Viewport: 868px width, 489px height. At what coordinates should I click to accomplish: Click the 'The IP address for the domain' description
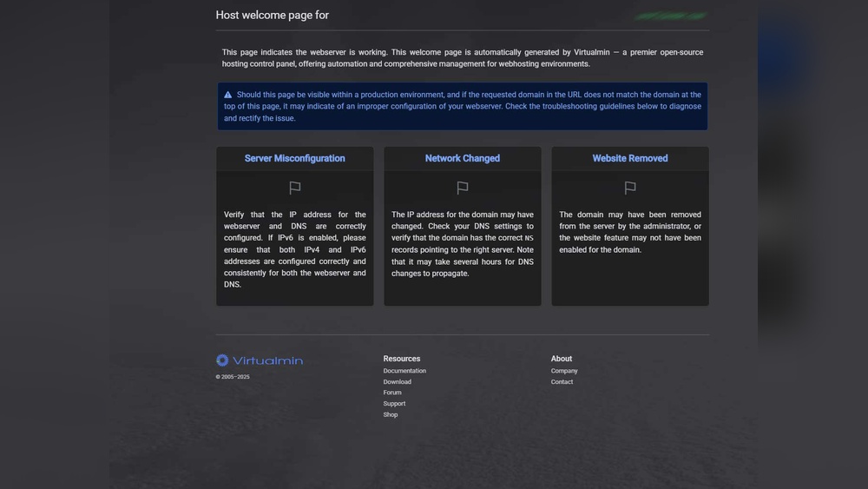point(463,244)
